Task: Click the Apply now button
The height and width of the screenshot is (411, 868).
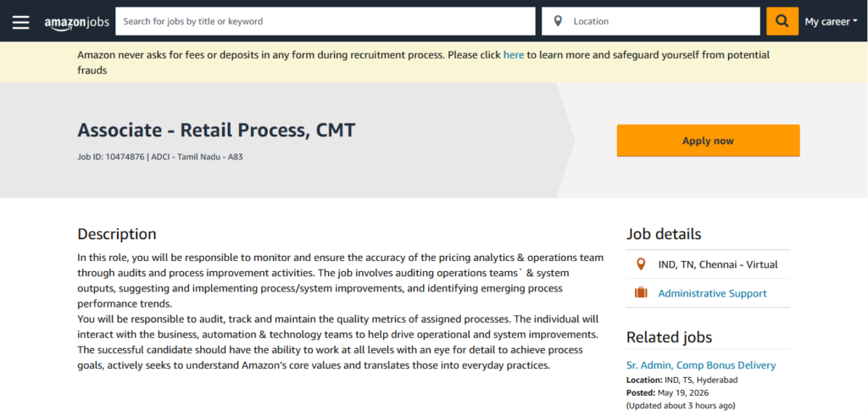Action: click(708, 141)
